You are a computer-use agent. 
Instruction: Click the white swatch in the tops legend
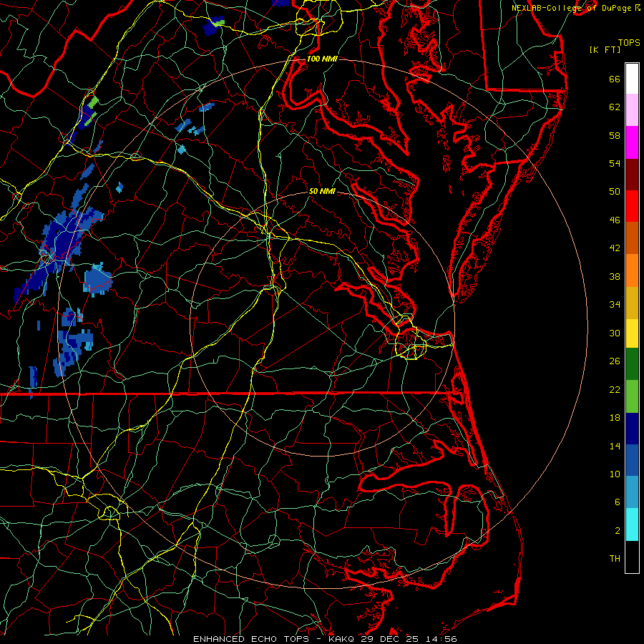click(632, 79)
